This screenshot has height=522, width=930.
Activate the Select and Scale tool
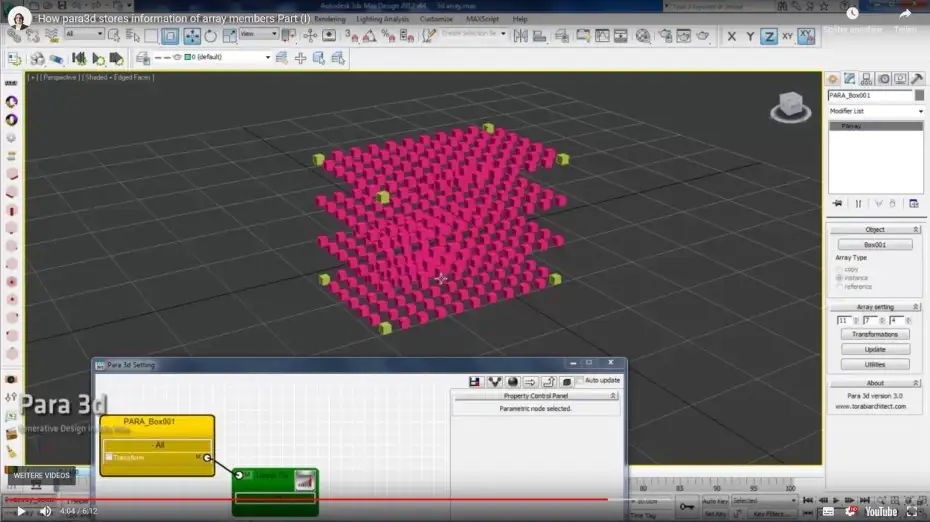click(230, 36)
